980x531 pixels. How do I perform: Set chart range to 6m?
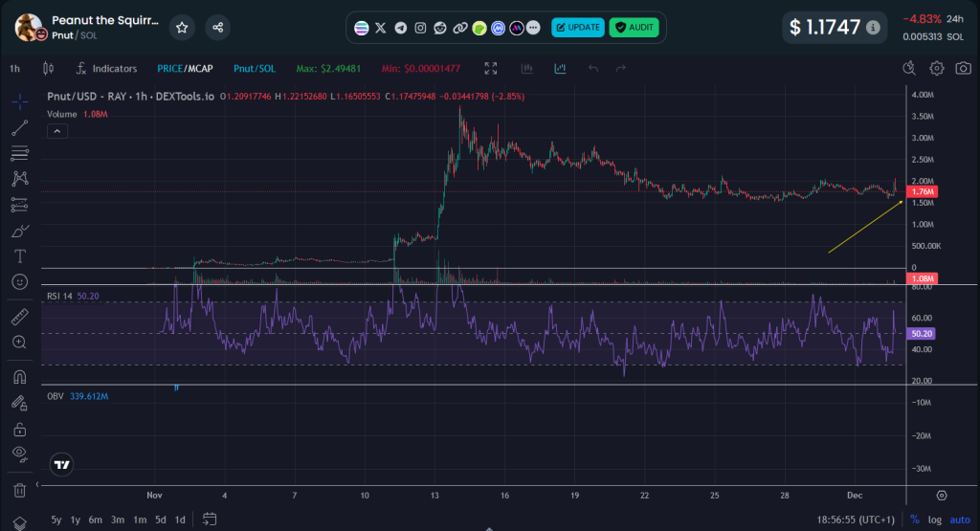coord(96,520)
